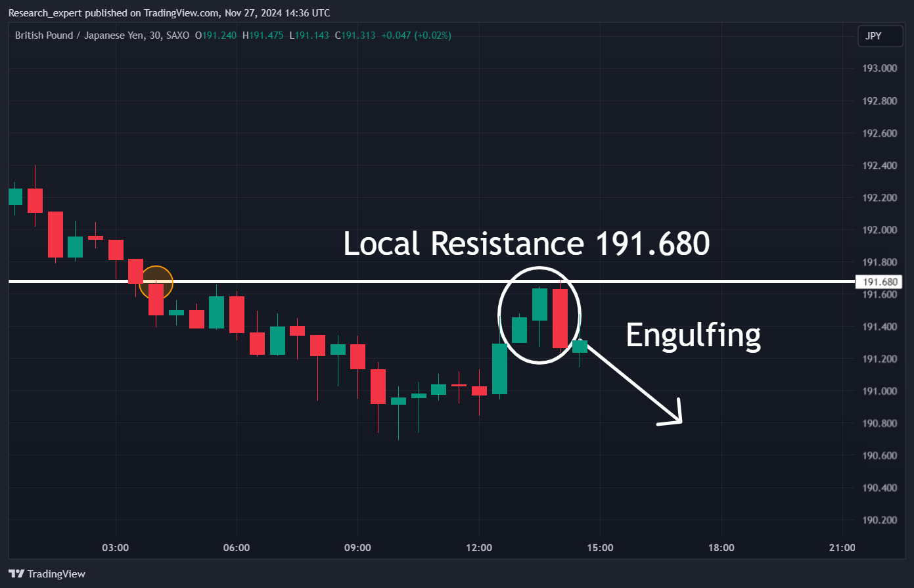Click the 193.000 price scale label
Image resolution: width=914 pixels, height=588 pixels.
click(879, 68)
